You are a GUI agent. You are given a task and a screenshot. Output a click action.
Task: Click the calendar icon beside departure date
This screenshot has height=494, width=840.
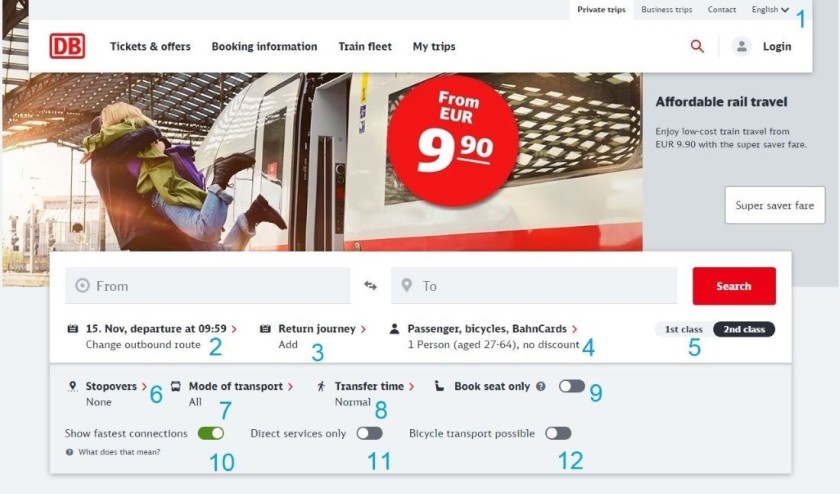tap(73, 328)
